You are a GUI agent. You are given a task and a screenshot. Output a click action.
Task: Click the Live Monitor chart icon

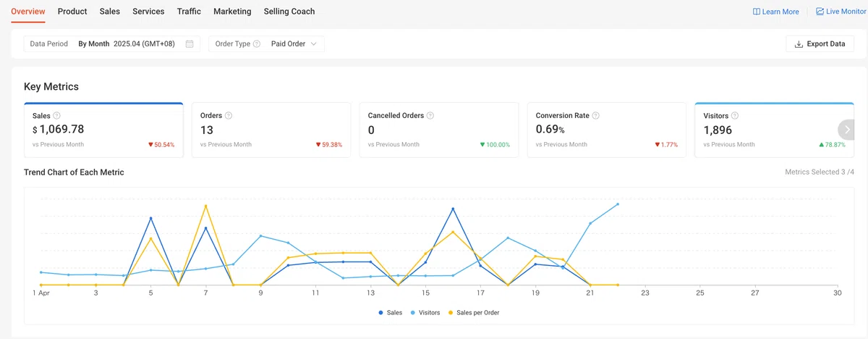(x=820, y=12)
